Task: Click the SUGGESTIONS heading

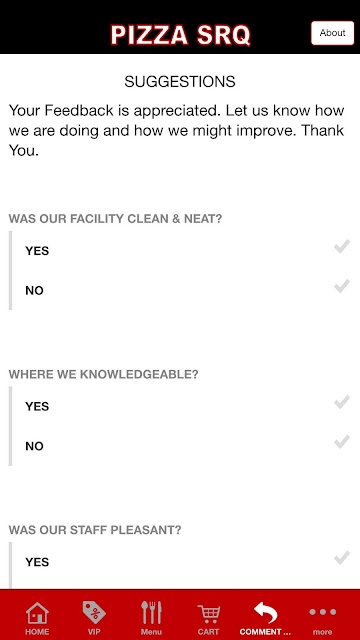Action: click(180, 82)
